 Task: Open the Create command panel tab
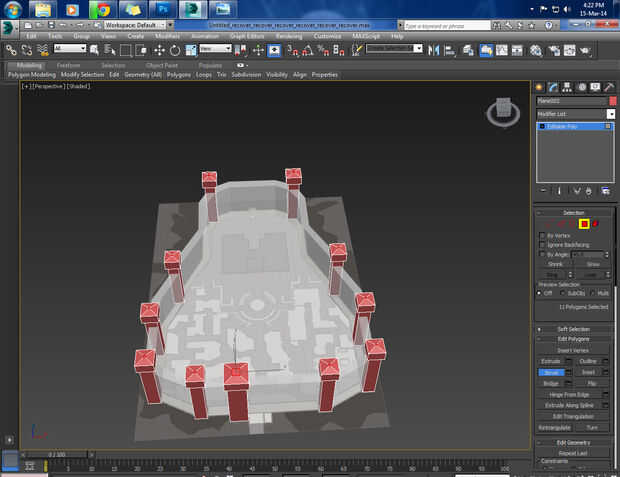point(539,87)
